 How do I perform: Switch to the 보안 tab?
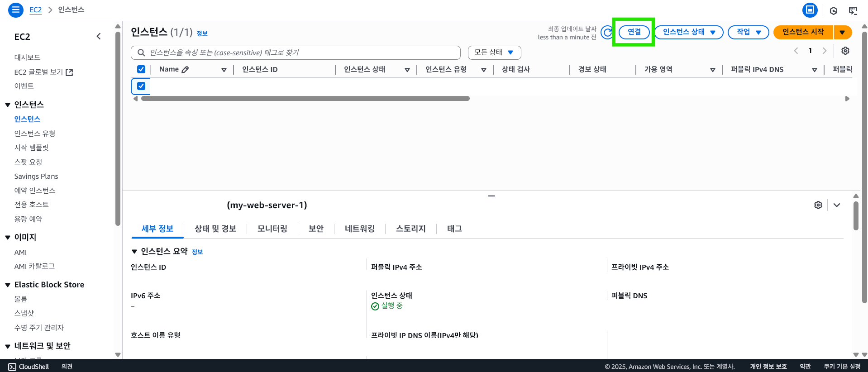point(316,229)
